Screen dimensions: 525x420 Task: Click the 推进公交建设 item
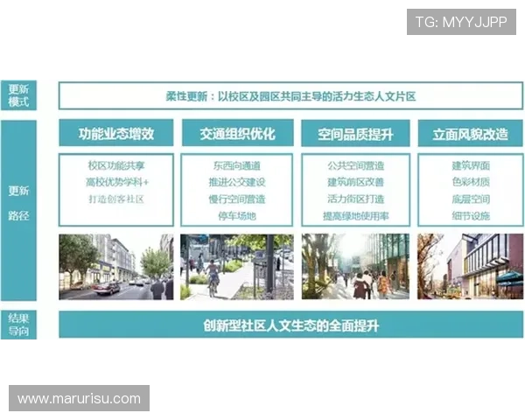pos(237,182)
